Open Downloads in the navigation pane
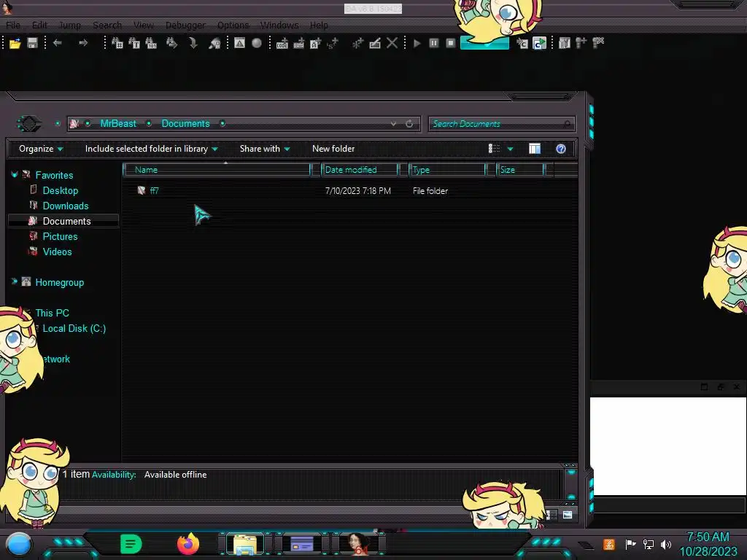Viewport: 747px width, 560px height. pos(65,206)
